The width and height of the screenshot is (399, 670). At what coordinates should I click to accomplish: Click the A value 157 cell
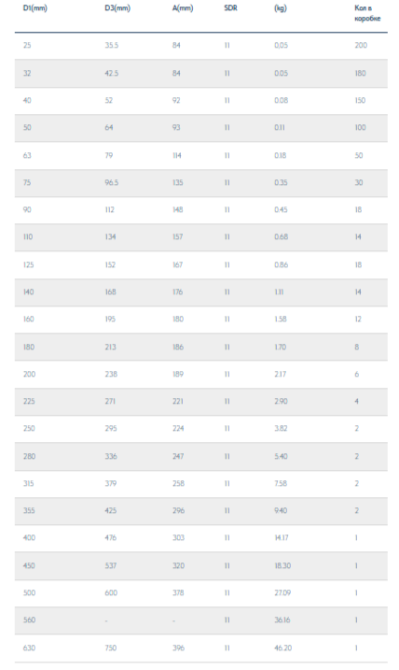point(178,237)
